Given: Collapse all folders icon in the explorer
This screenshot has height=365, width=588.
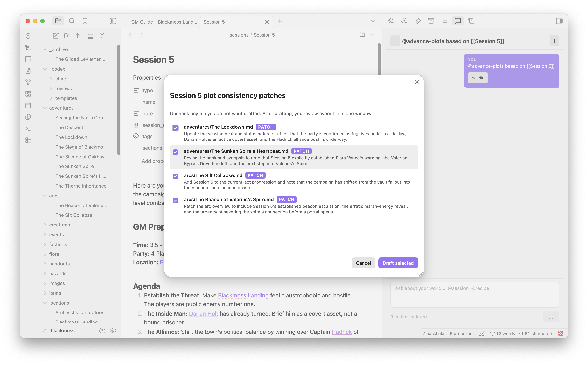Looking at the screenshot, I should [x=102, y=36].
